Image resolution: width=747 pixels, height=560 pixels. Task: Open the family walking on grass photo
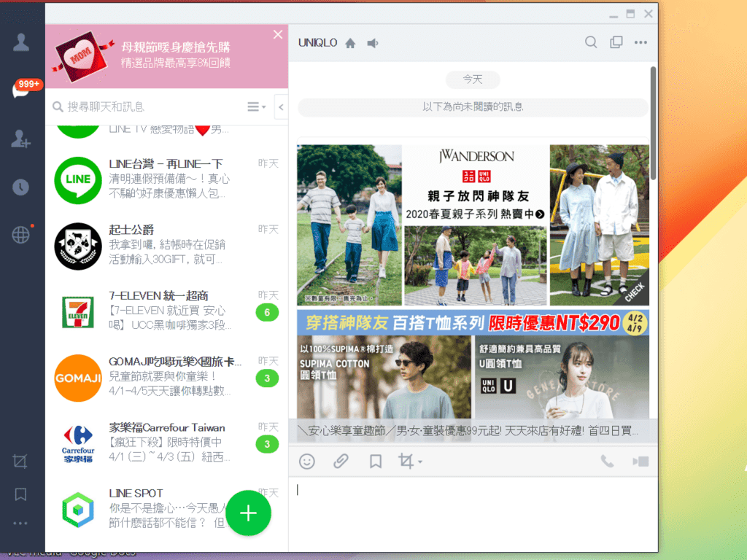pyautogui.click(x=349, y=225)
